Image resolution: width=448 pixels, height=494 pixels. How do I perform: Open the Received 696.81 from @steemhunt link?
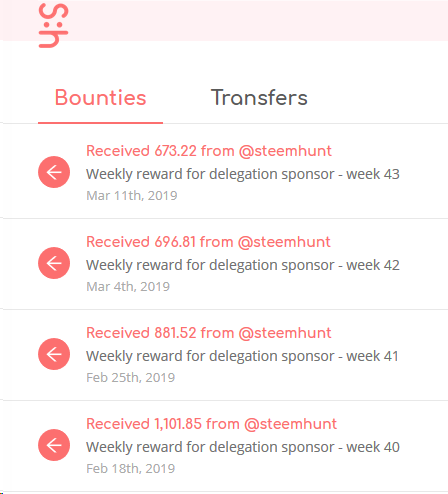pyautogui.click(x=208, y=242)
